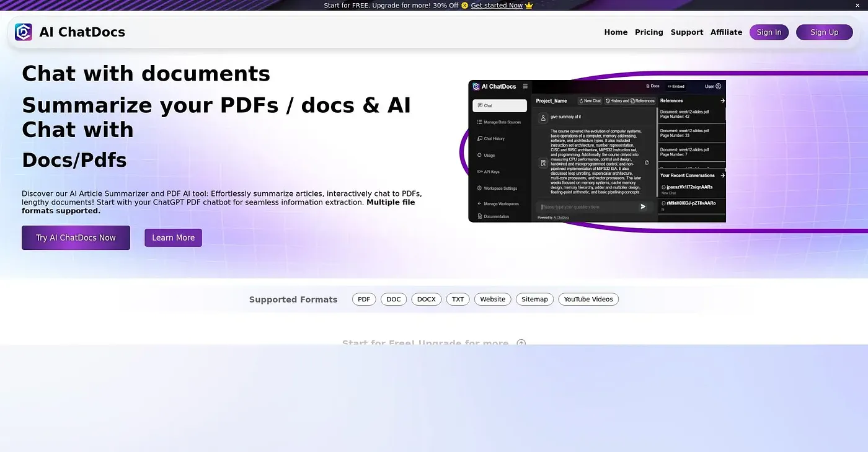This screenshot has height=452, width=868.
Task: Click the New Chat button in preview
Action: pyautogui.click(x=590, y=100)
